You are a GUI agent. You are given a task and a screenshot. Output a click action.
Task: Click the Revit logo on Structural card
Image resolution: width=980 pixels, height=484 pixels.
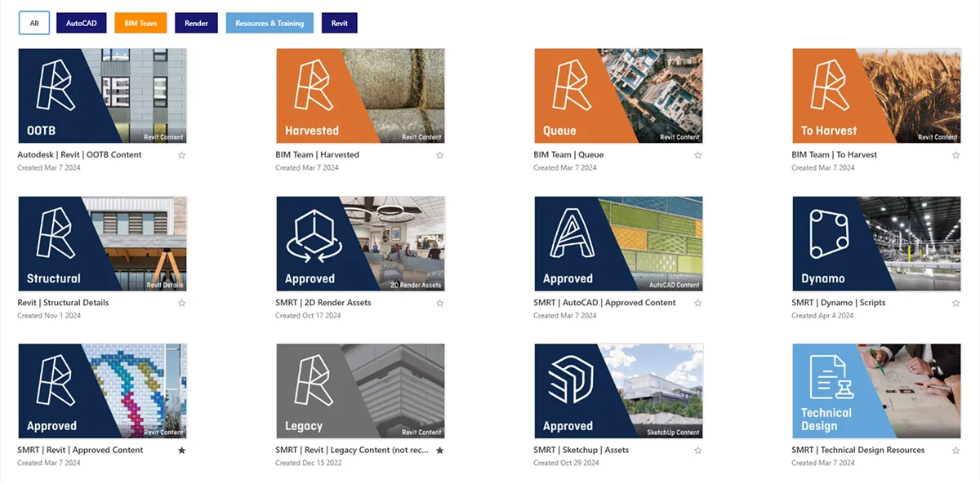(56, 235)
